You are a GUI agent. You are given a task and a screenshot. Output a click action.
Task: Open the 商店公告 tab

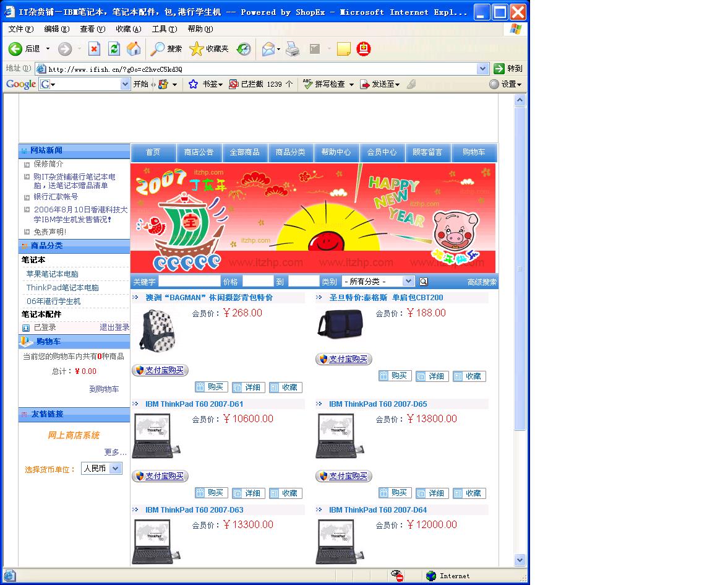tap(199, 152)
